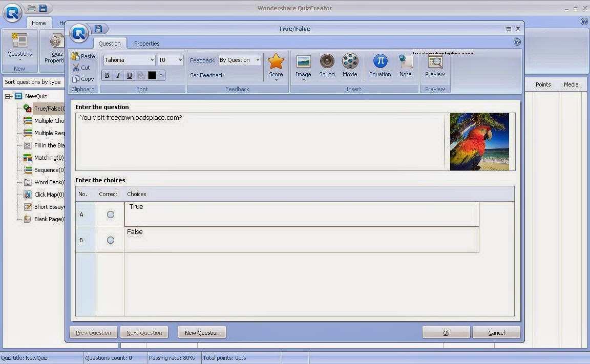Toggle underline formatting button

click(130, 75)
